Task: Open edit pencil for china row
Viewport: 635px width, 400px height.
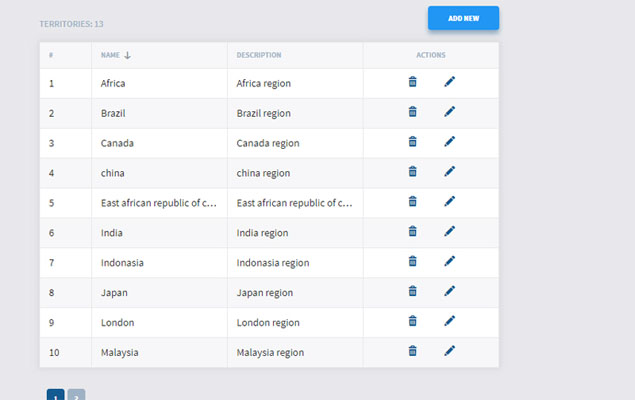Action: 449,172
